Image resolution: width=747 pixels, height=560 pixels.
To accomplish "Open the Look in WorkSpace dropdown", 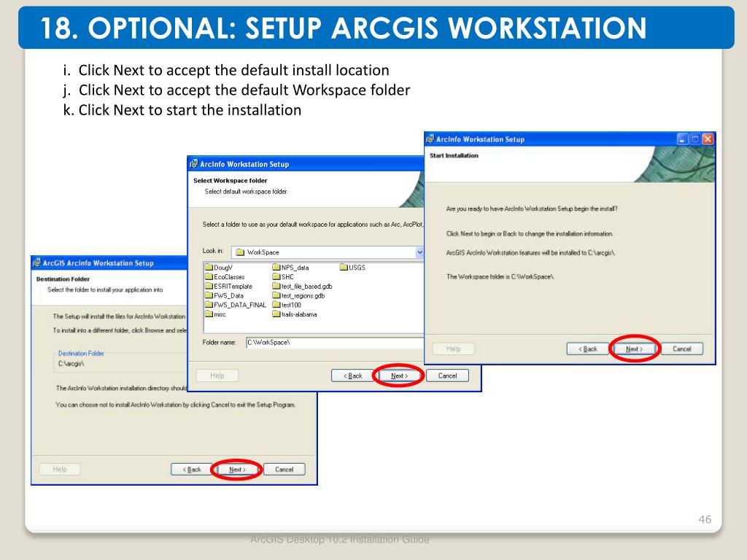I will click(419, 252).
